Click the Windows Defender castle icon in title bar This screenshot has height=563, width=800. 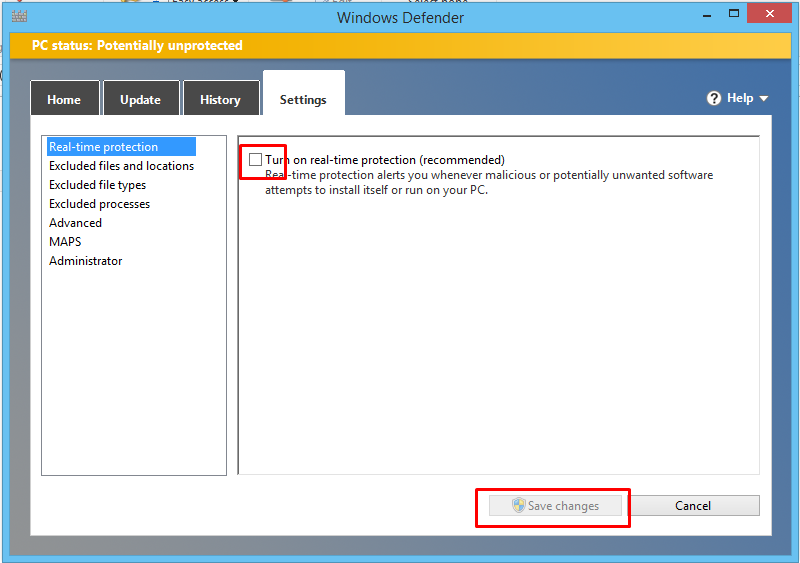[x=19, y=16]
